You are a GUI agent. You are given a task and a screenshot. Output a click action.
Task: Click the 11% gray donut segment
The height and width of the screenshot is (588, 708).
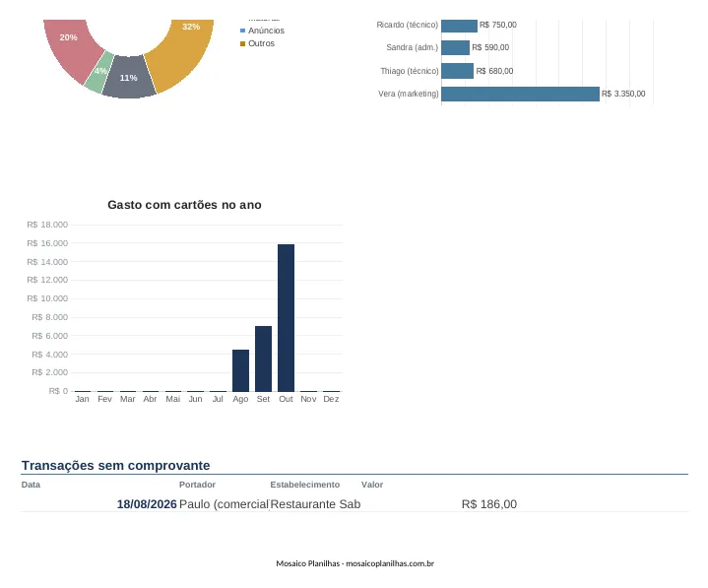click(x=129, y=78)
